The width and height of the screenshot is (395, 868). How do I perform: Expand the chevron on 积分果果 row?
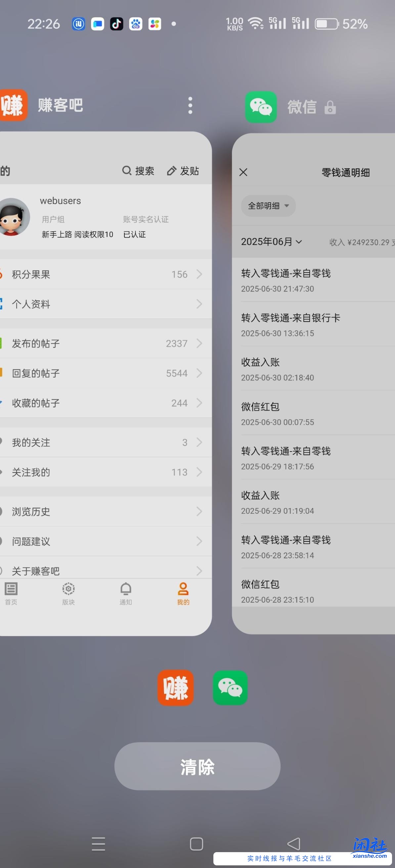tap(199, 274)
